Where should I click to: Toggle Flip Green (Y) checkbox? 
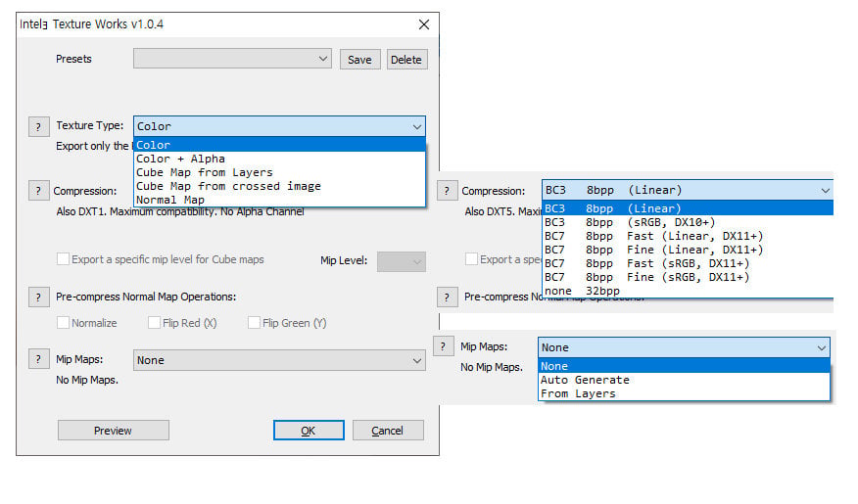[254, 323]
